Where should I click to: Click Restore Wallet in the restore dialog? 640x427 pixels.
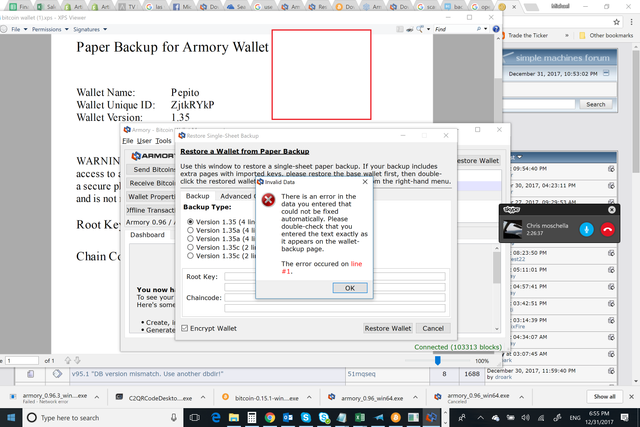tap(388, 328)
